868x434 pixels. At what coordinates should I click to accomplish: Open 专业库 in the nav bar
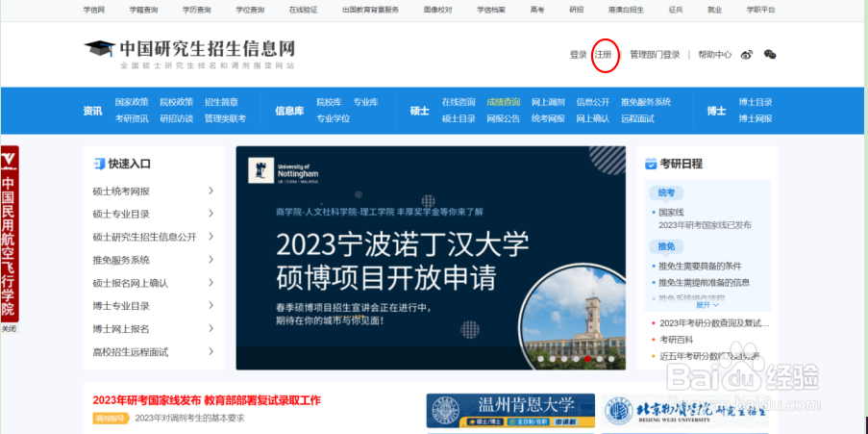click(366, 102)
